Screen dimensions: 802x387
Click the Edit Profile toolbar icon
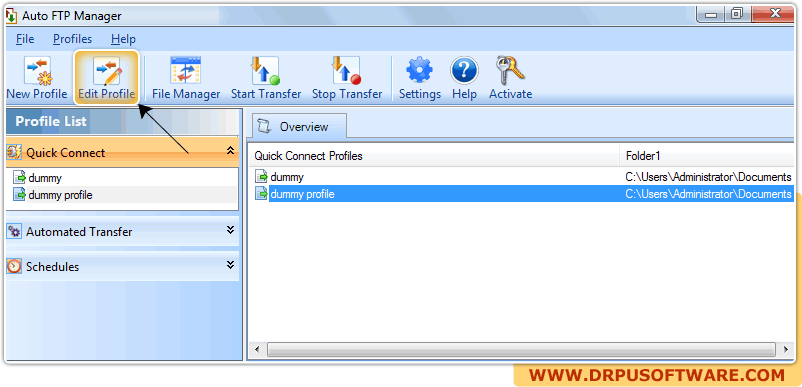[x=106, y=71]
